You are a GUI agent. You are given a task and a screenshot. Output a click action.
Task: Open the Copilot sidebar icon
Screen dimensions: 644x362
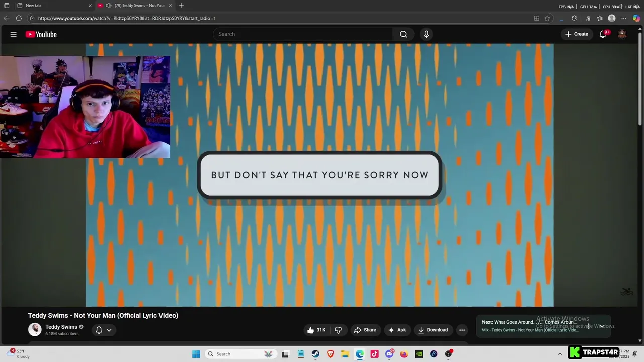(x=636, y=18)
